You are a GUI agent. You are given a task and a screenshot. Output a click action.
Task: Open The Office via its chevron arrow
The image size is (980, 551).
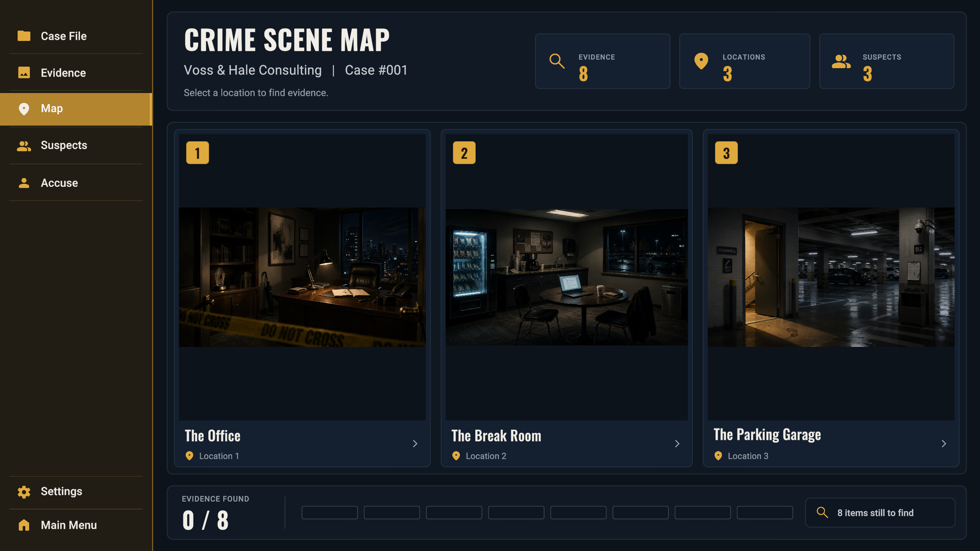coord(415,443)
